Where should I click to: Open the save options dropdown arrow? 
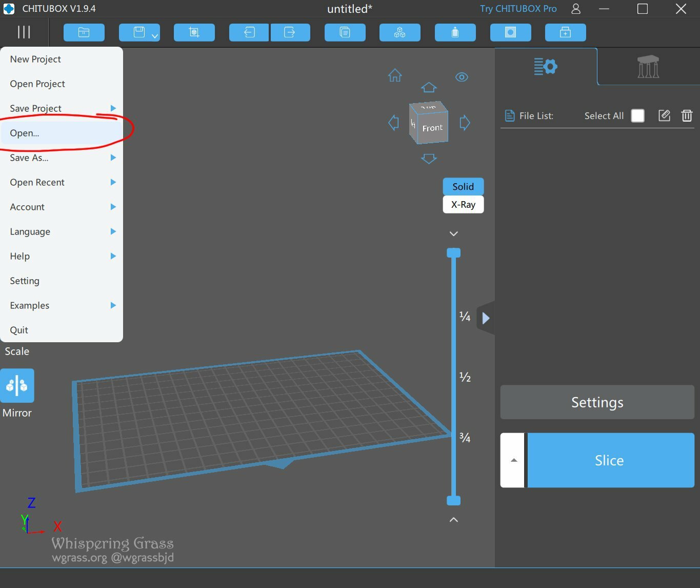coord(154,35)
